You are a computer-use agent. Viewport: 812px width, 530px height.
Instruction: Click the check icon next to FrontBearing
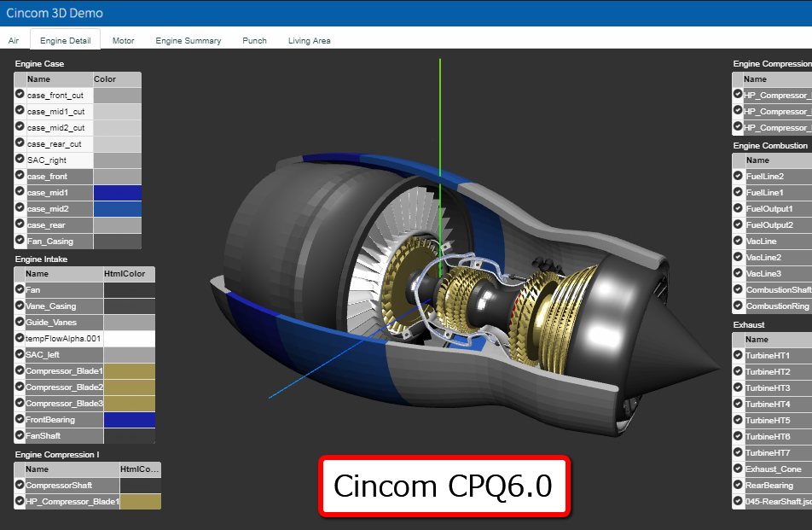(x=20, y=419)
